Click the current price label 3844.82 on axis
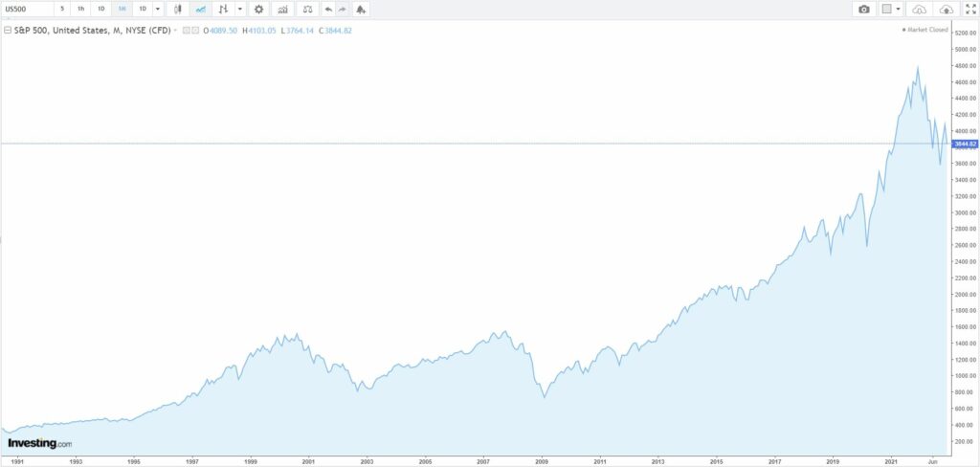Image resolution: width=980 pixels, height=467 pixels. click(963, 144)
